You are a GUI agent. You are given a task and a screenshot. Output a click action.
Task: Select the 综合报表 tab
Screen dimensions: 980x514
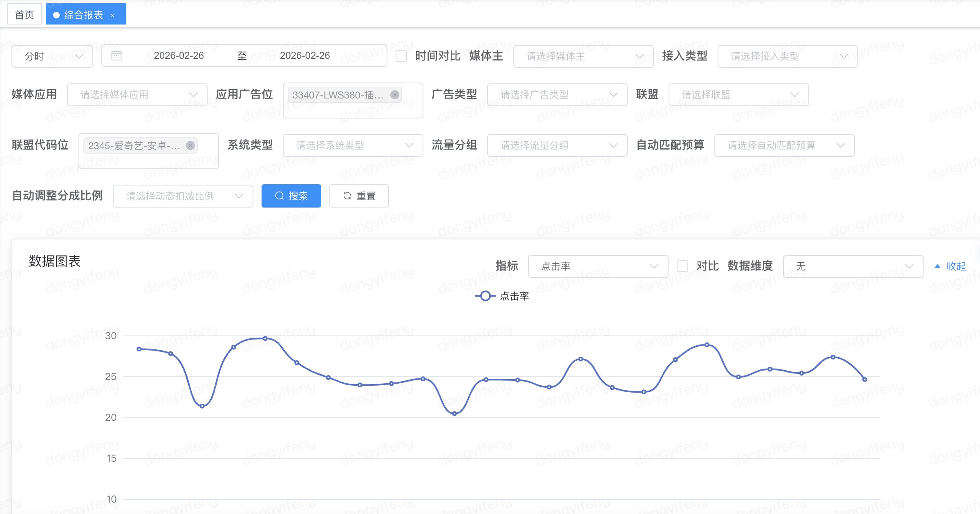(83, 15)
